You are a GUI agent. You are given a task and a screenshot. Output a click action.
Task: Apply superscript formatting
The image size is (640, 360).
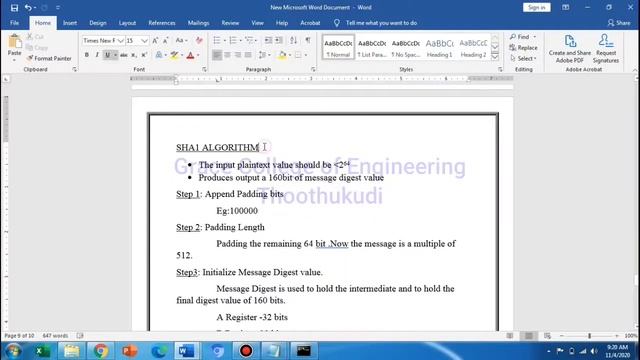[144, 55]
